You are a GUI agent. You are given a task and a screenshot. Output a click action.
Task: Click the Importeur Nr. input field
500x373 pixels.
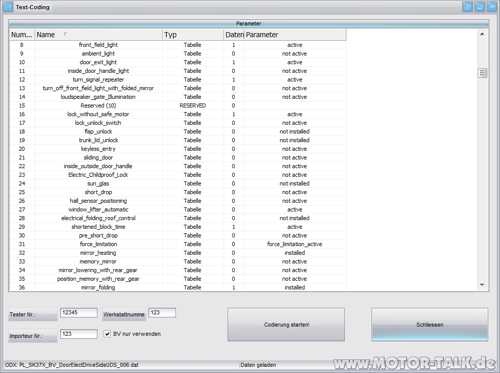79,334
